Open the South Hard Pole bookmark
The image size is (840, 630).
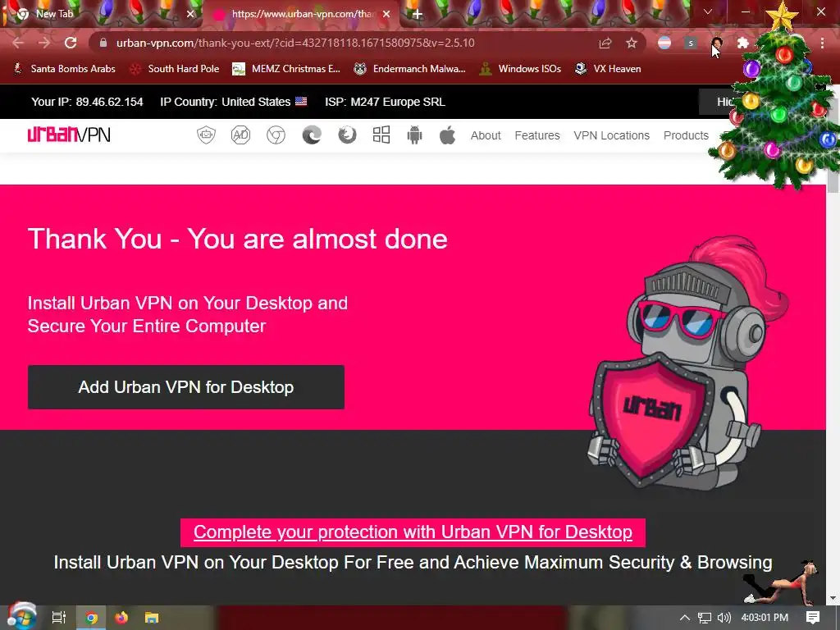[x=175, y=69]
